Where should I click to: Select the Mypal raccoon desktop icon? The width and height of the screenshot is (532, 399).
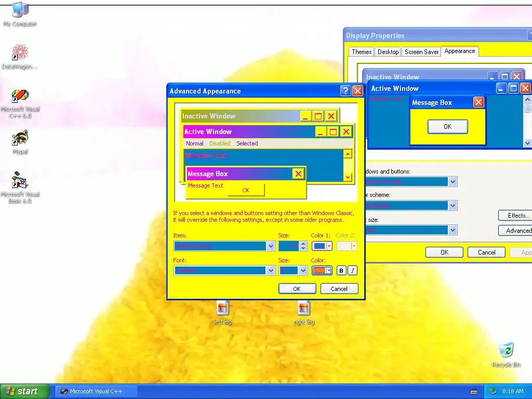click(x=20, y=142)
